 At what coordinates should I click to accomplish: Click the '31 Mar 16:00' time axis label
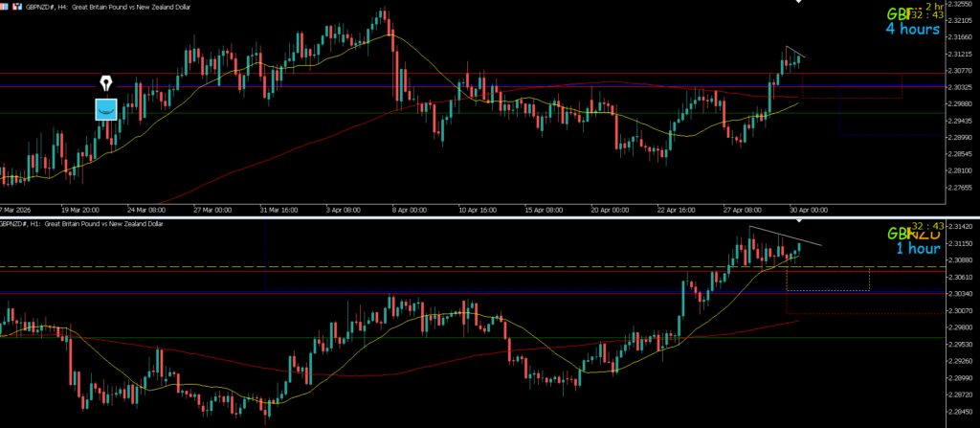tap(277, 211)
